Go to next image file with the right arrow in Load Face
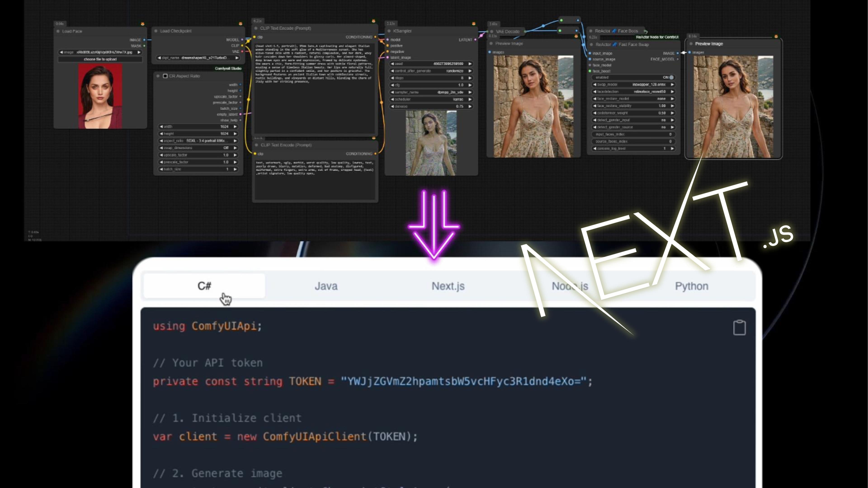The height and width of the screenshot is (488, 868). [139, 52]
